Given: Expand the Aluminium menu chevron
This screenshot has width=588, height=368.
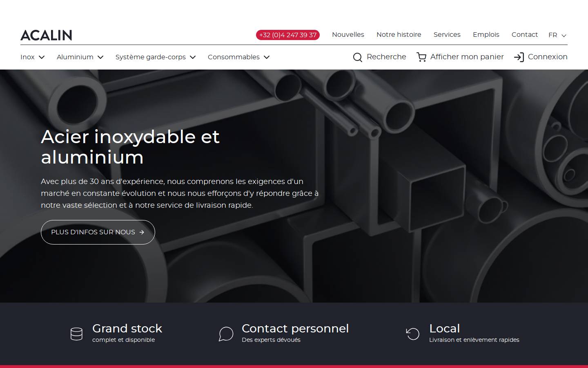Looking at the screenshot, I should [x=100, y=57].
